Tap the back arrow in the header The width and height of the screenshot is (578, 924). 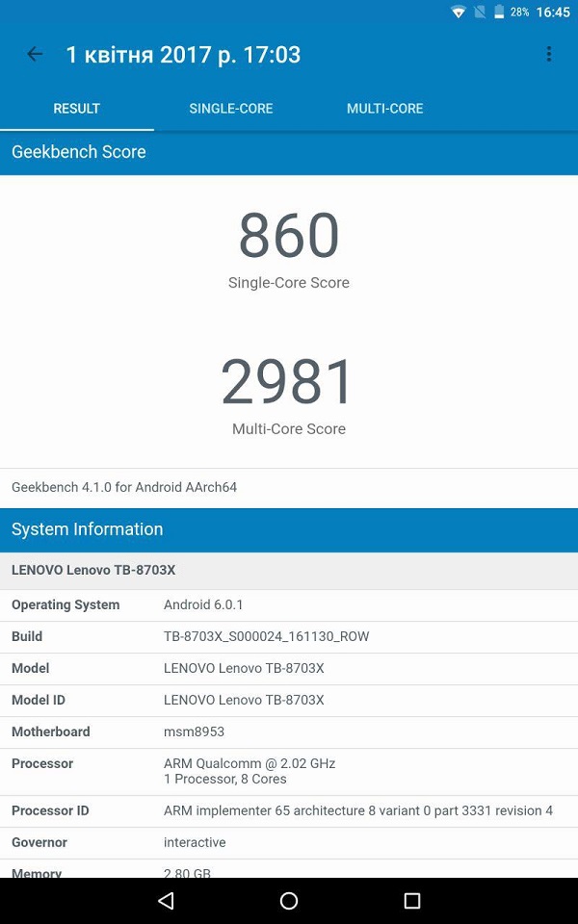(x=35, y=54)
